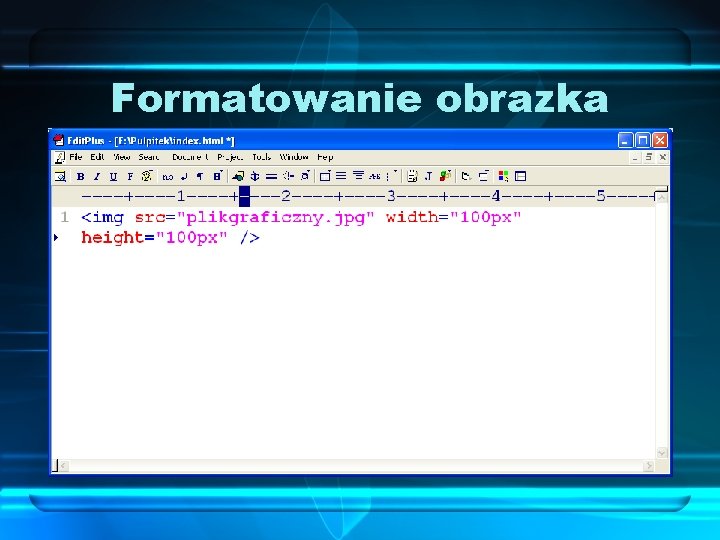720x540 pixels.
Task: Click the "AB" text toolbar icon
Action: pyautogui.click(x=375, y=176)
